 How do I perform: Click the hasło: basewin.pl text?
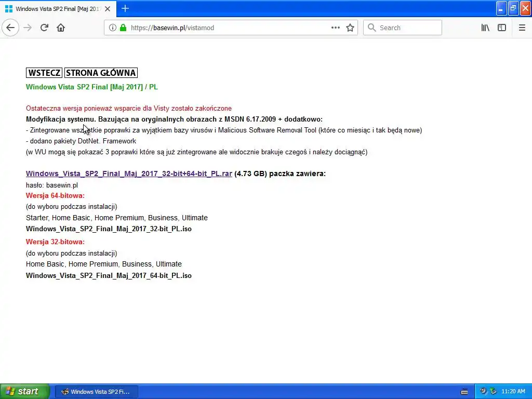click(52, 185)
